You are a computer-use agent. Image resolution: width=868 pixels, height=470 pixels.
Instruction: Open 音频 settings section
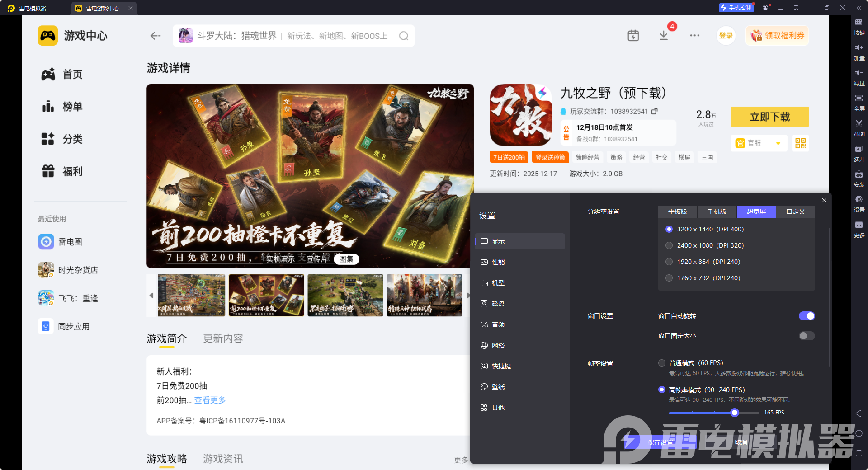(x=520, y=324)
